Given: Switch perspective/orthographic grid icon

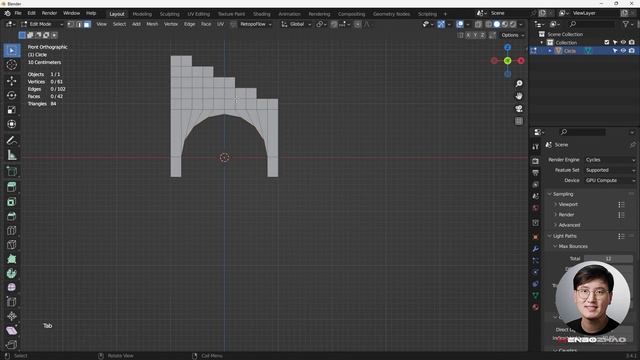Looking at the screenshot, I should 519,121.
